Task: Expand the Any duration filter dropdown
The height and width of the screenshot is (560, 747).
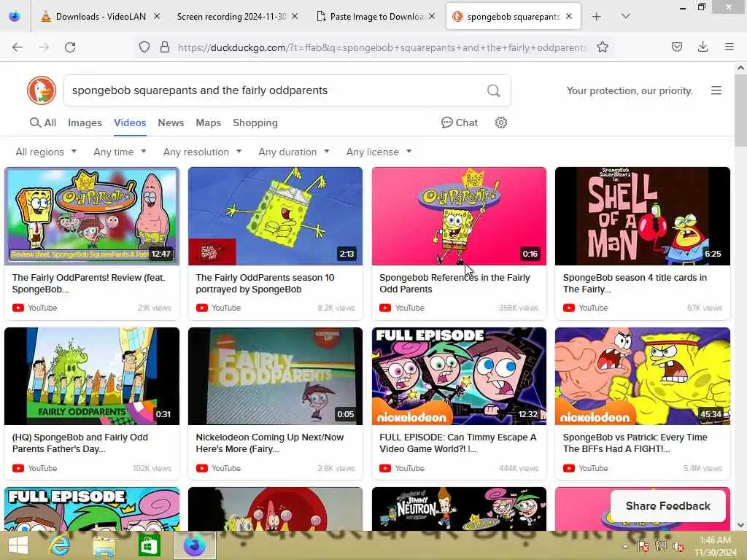Action: 293,152
